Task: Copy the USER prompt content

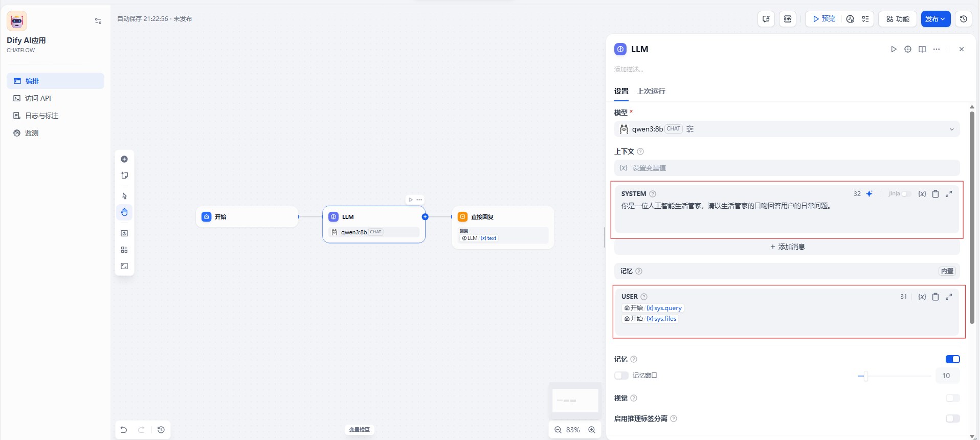Action: click(x=936, y=297)
